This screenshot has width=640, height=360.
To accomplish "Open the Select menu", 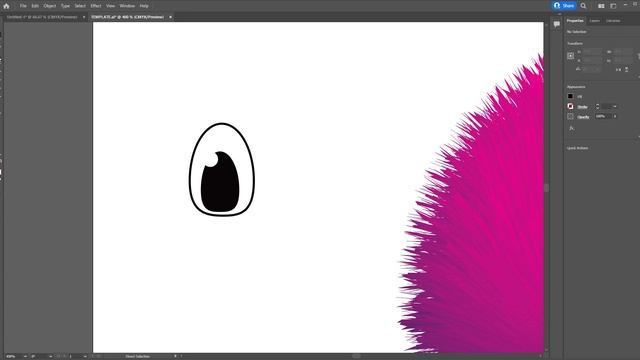I will (80, 6).
